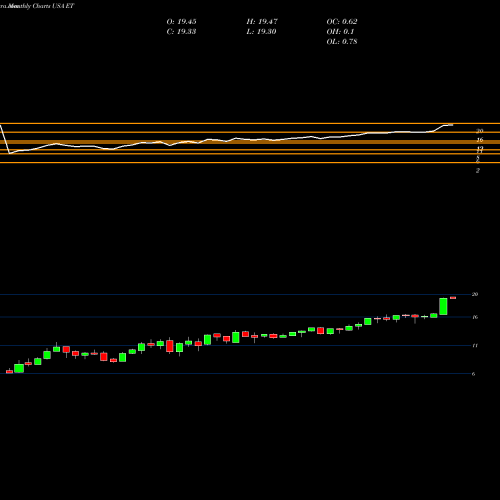Click the '6' price label on candlestick chart axis

click(474, 374)
